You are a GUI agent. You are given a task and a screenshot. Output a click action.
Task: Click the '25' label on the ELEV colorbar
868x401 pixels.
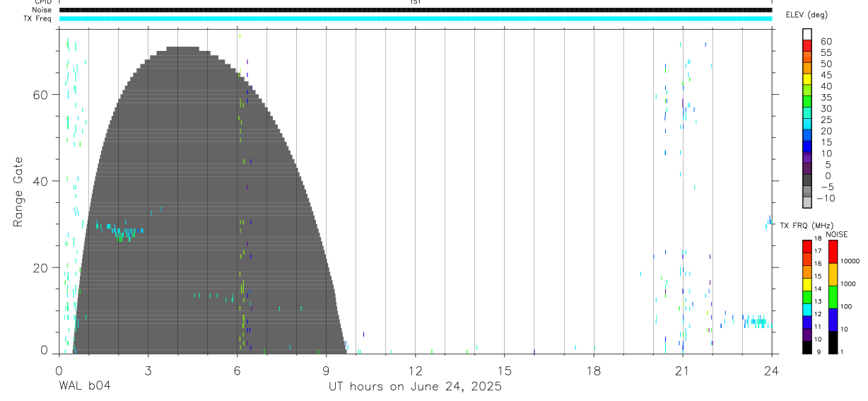[825, 120]
